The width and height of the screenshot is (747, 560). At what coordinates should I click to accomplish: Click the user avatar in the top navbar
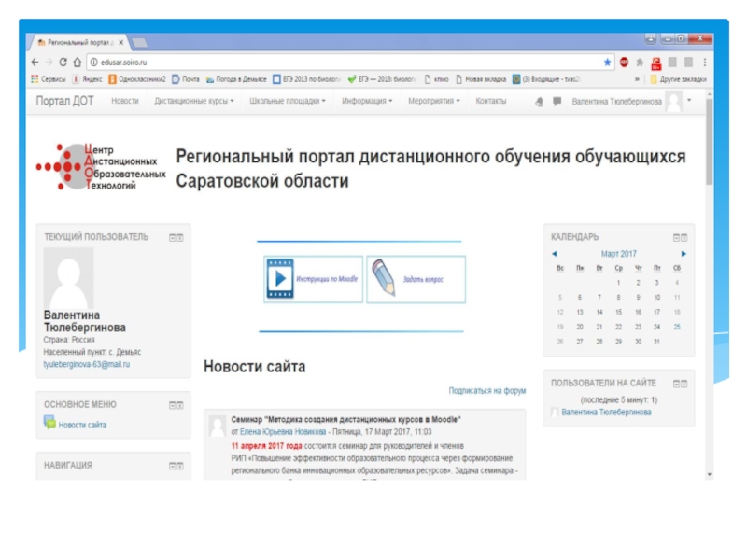[x=673, y=102]
